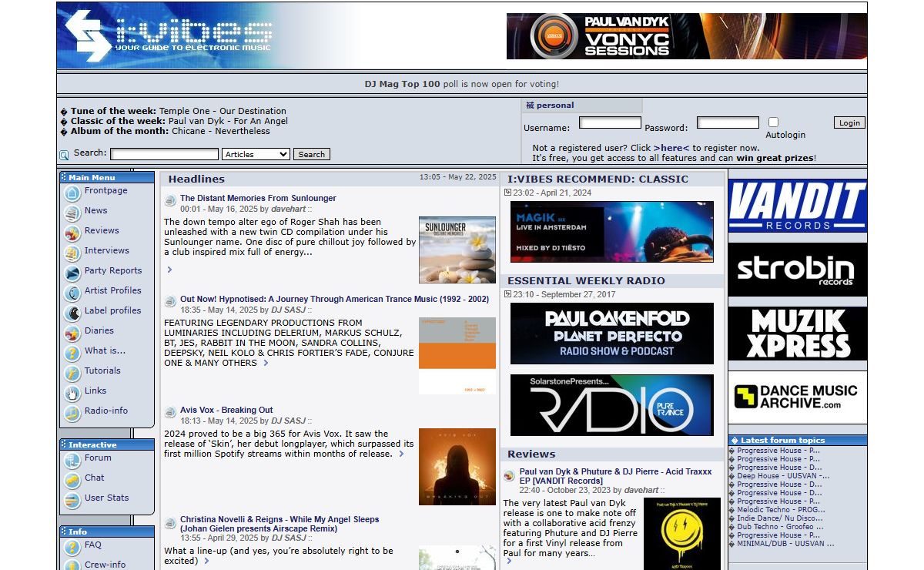Open the Dub Techno - Groofeo forum topic
The image size is (924, 570).
pos(780,527)
